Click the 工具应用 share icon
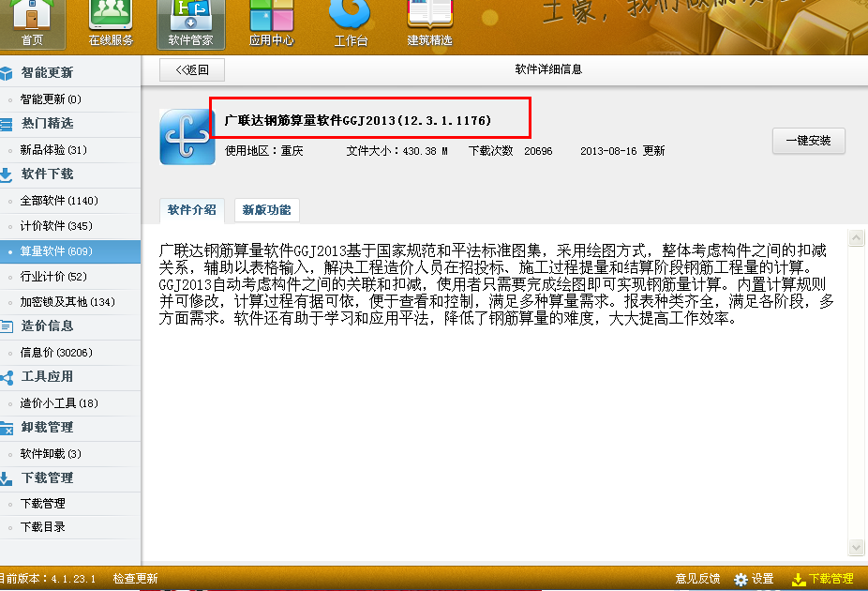Screen dimensions: 868x591 tap(7, 378)
